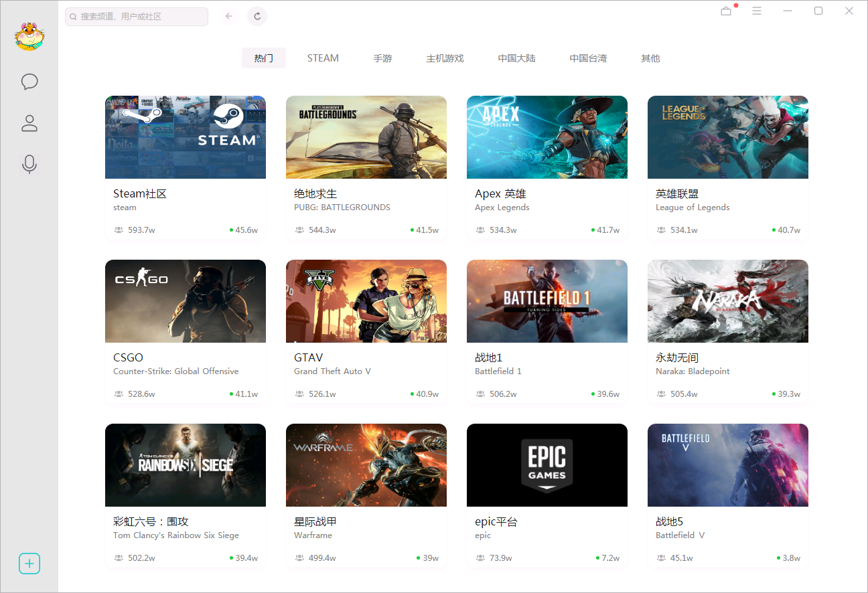Minimize the window
The width and height of the screenshot is (868, 593).
[x=788, y=11]
